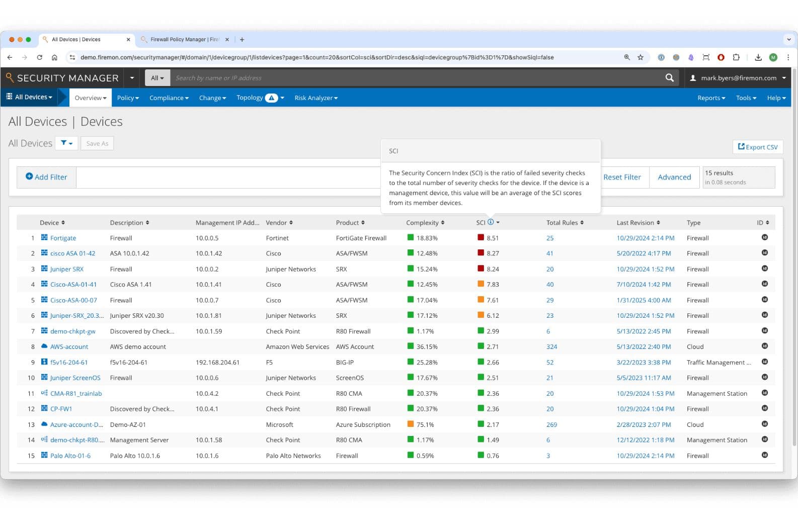This screenshot has height=532, width=798.
Task: Click the Fortigate device icon
Action: coord(44,238)
